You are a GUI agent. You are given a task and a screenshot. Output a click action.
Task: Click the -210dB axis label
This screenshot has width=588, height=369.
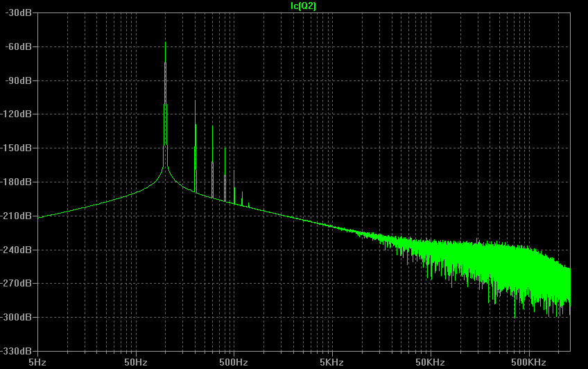16,216
